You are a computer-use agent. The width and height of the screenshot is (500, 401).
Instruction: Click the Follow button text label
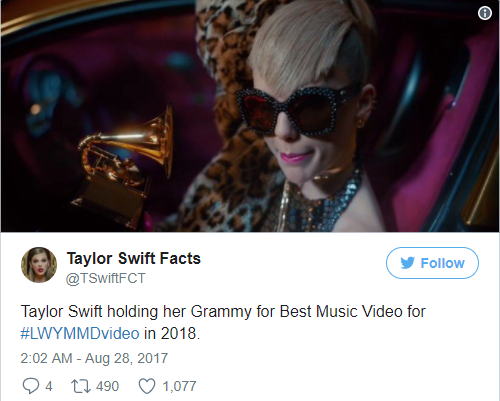(x=442, y=263)
